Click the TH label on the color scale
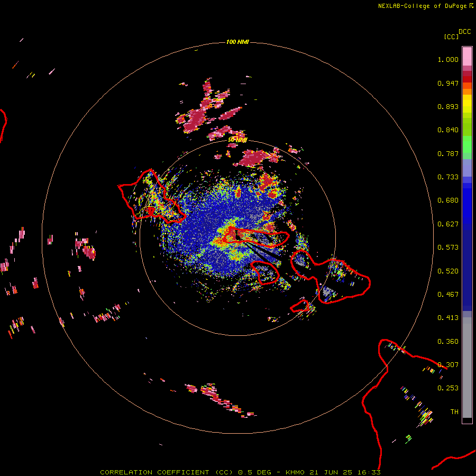The height and width of the screenshot is (476, 476). [454, 412]
